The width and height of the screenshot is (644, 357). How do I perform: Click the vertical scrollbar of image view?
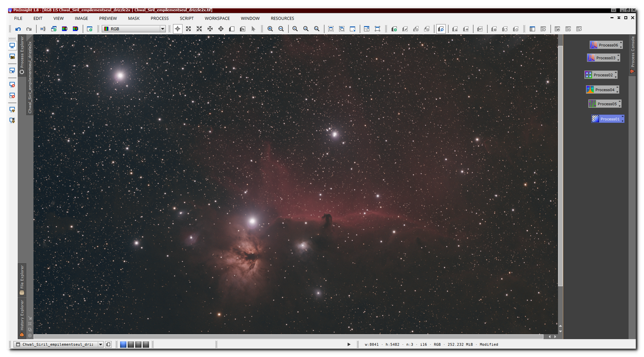560,166
